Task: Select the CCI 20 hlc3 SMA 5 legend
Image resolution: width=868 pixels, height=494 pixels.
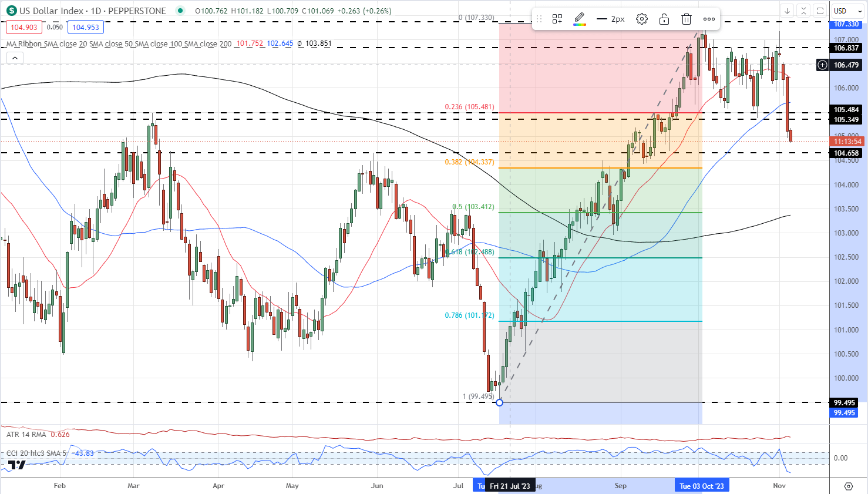Action: [x=36, y=453]
